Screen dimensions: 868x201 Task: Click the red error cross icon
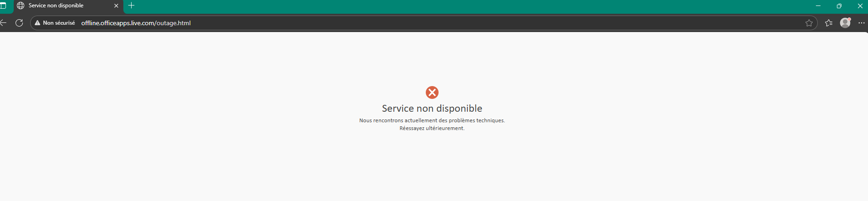pyautogui.click(x=432, y=92)
